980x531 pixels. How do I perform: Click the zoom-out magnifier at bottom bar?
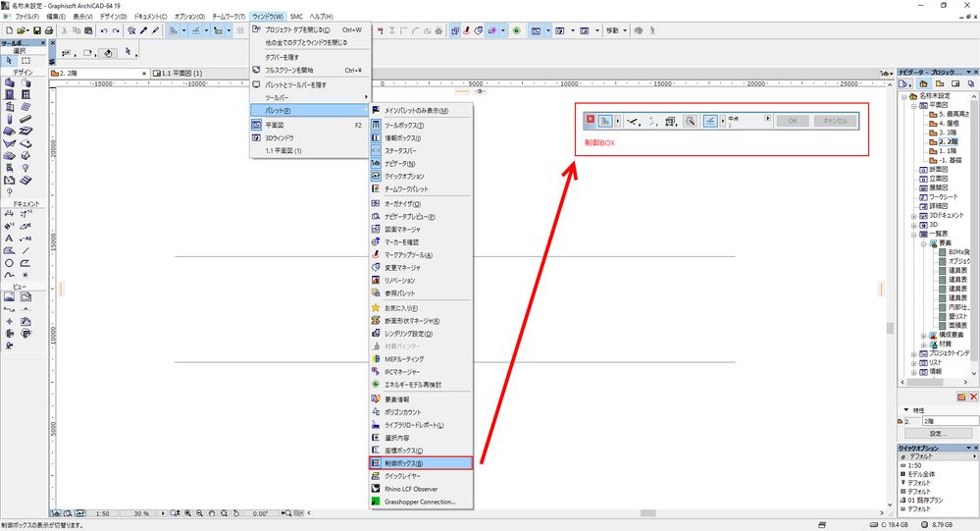199,513
